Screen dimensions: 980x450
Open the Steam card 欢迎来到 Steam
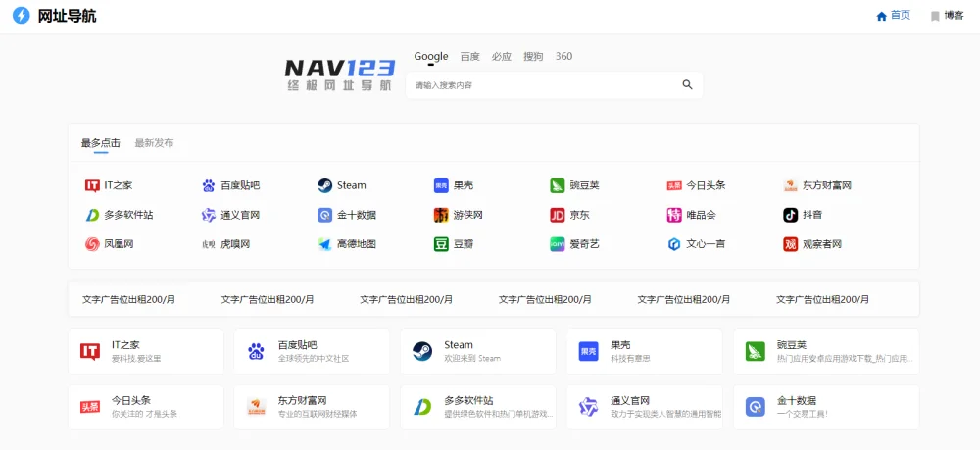pyautogui.click(x=478, y=351)
